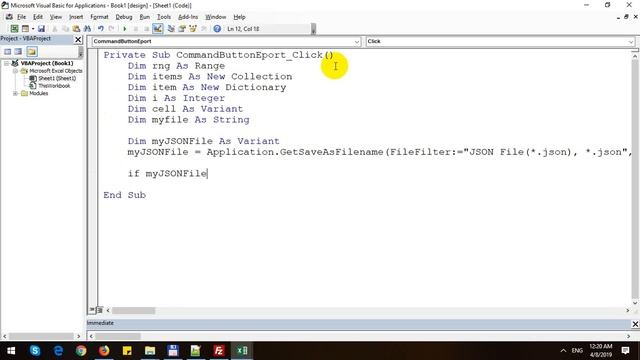Open the View menu
The image size is (640, 360).
[x=56, y=17]
